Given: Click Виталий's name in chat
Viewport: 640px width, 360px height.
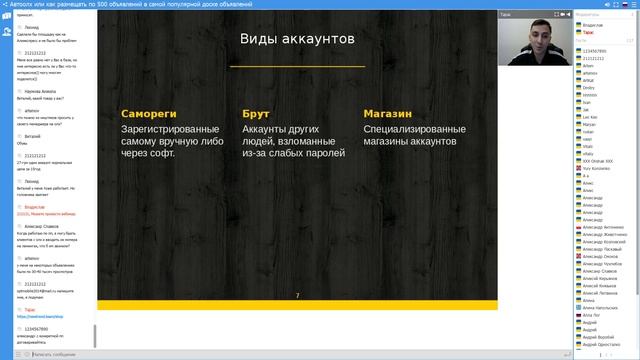Looking at the screenshot, I should point(32,137).
